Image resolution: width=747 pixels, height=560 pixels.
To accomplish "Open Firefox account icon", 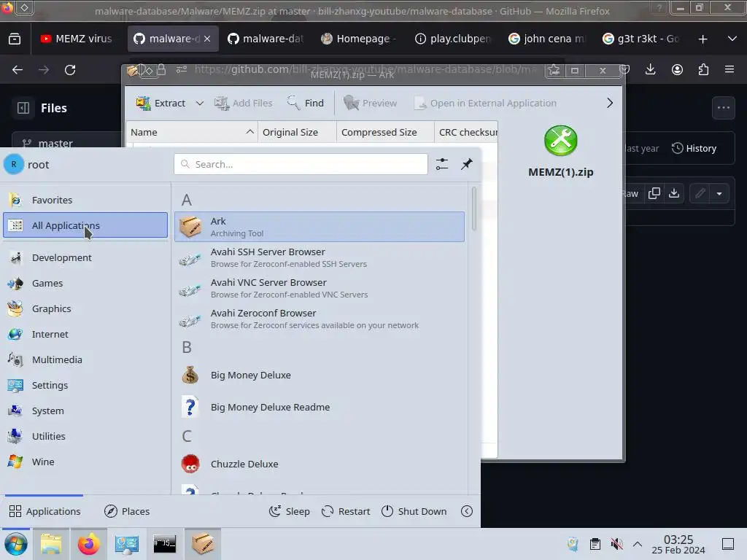I will pos(677,70).
